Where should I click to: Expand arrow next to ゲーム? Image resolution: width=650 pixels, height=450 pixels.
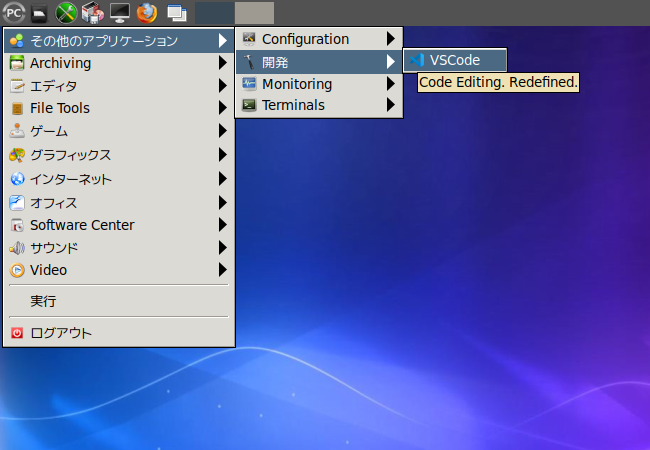tap(223, 131)
